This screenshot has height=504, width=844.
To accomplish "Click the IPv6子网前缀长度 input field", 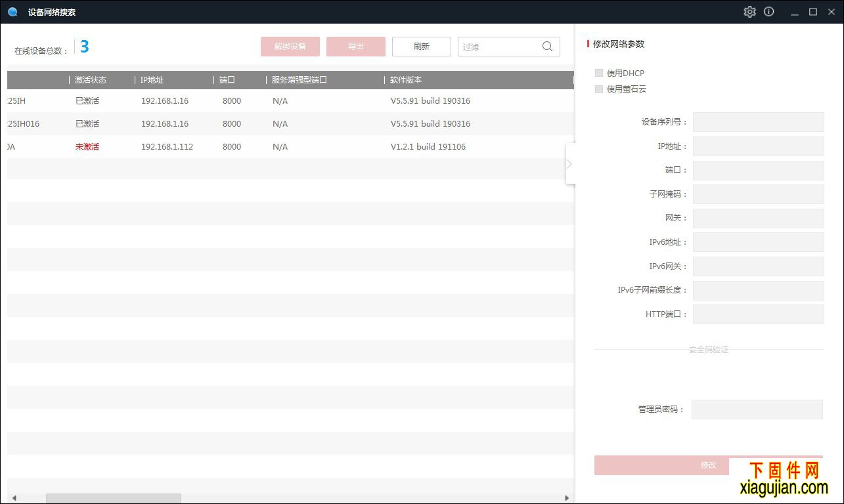I will (759, 291).
